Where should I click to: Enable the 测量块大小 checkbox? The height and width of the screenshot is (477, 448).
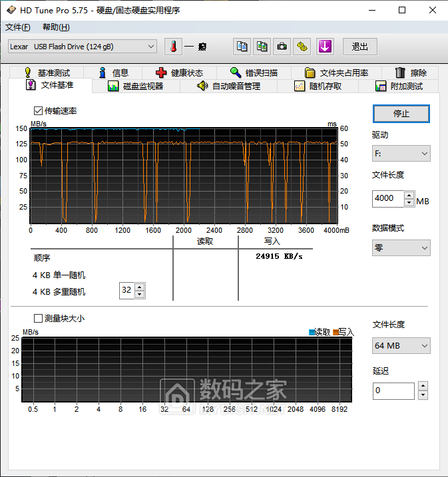(x=37, y=318)
